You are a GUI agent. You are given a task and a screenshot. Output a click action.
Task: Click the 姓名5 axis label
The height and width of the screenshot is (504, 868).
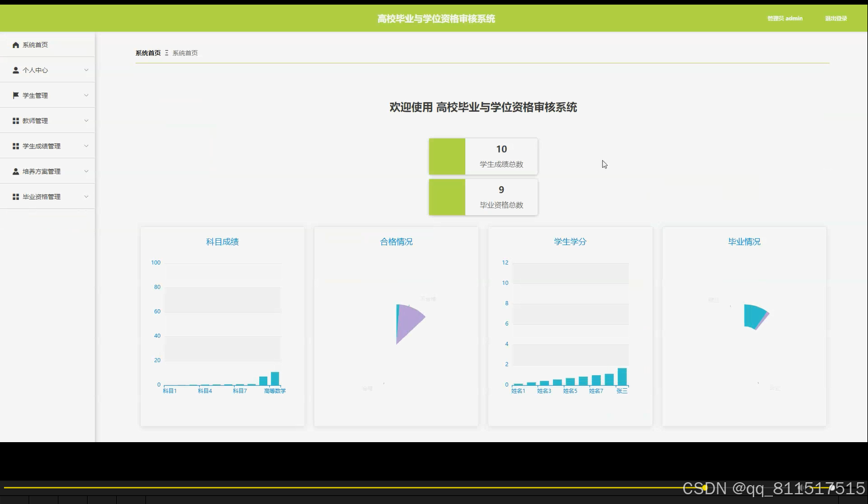570,391
